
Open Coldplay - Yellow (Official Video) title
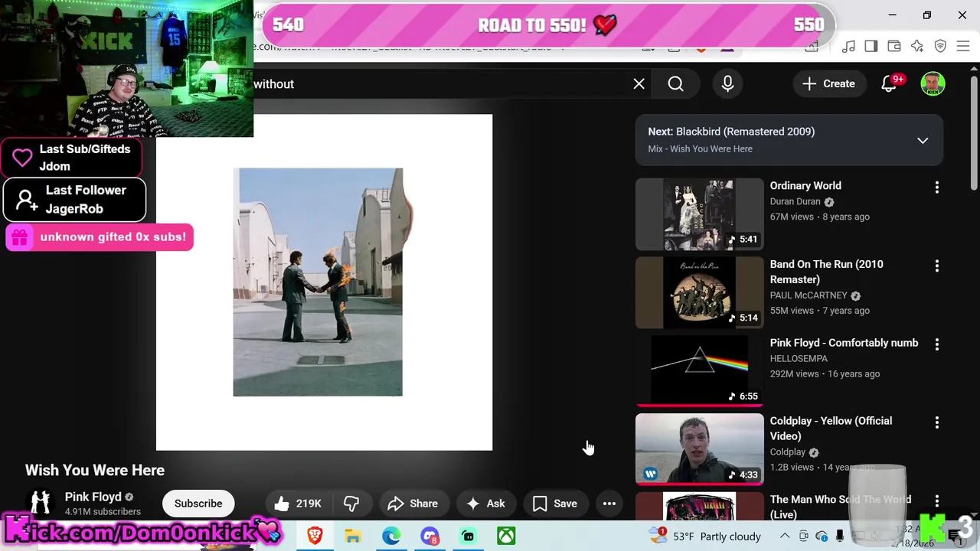pyautogui.click(x=831, y=429)
